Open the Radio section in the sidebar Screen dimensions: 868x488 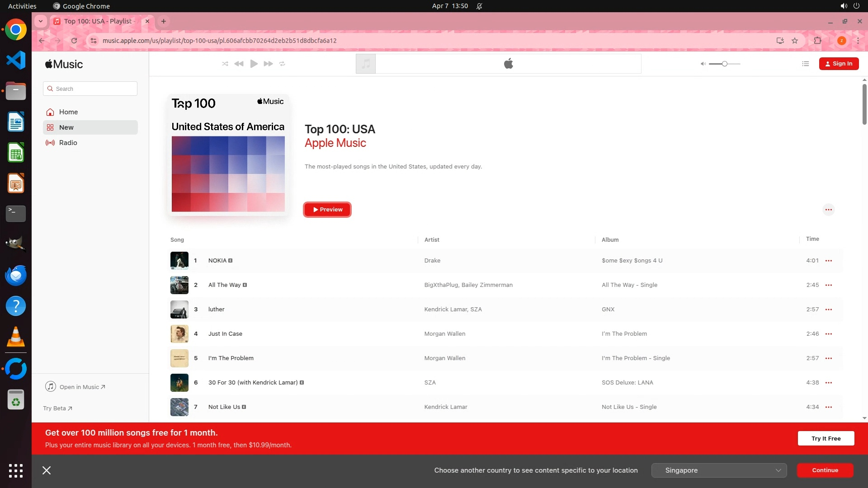coord(68,143)
